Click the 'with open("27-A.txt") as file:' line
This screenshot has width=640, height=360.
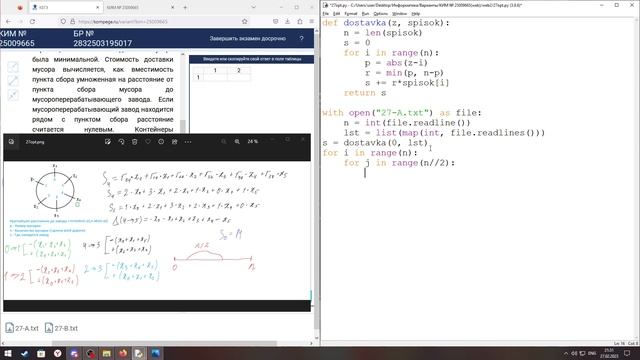tap(402, 113)
